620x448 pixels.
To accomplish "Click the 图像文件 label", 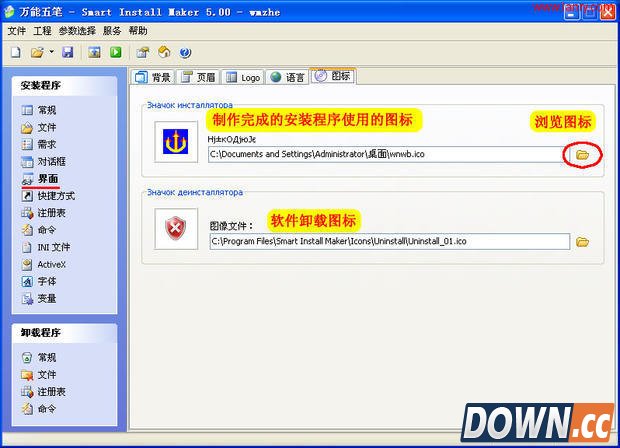I will point(231,226).
